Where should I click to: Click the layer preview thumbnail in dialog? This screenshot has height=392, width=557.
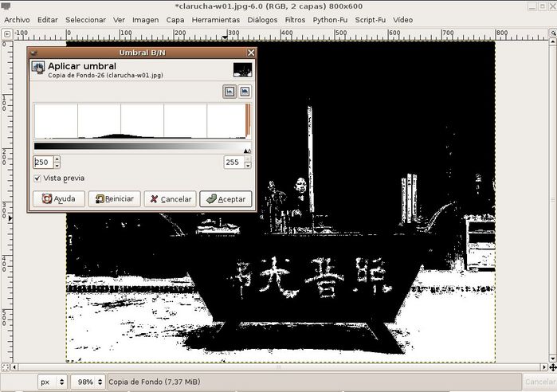[242, 70]
